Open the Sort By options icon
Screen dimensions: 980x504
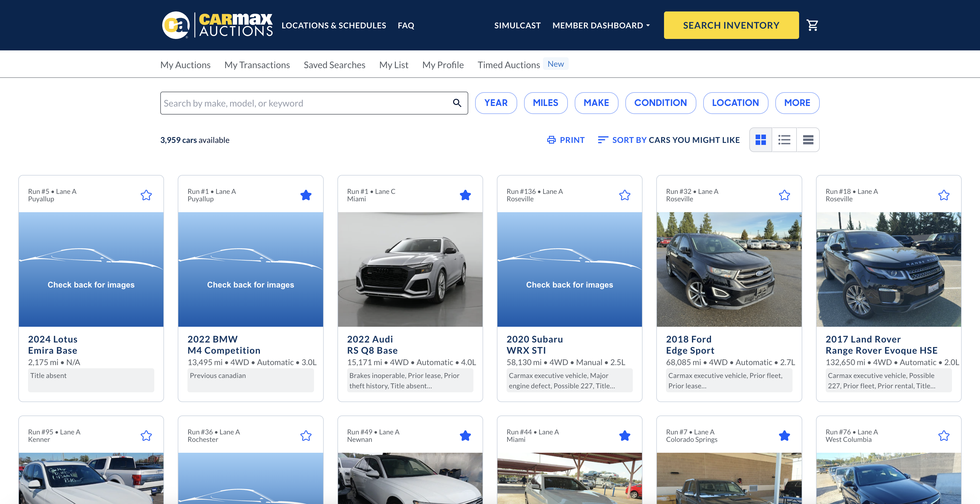coord(602,140)
